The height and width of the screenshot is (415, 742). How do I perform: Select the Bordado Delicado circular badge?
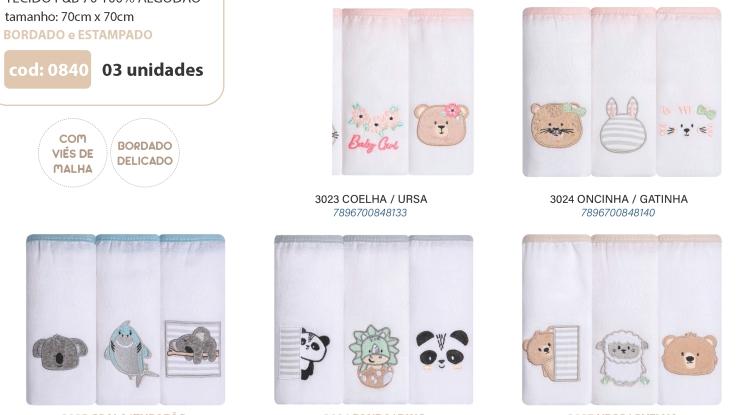pyautogui.click(x=145, y=153)
